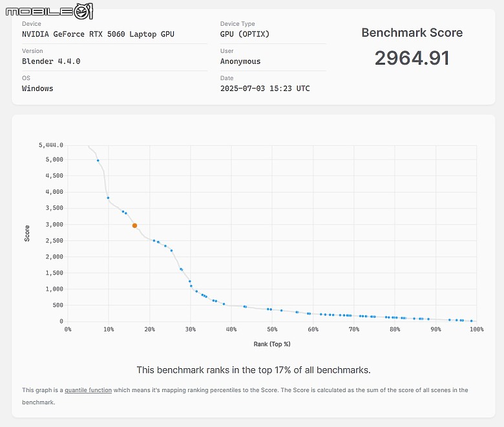Viewport: 504px width, 427px height.
Task: Click the Benchmark Score heading
Action: 412,32
